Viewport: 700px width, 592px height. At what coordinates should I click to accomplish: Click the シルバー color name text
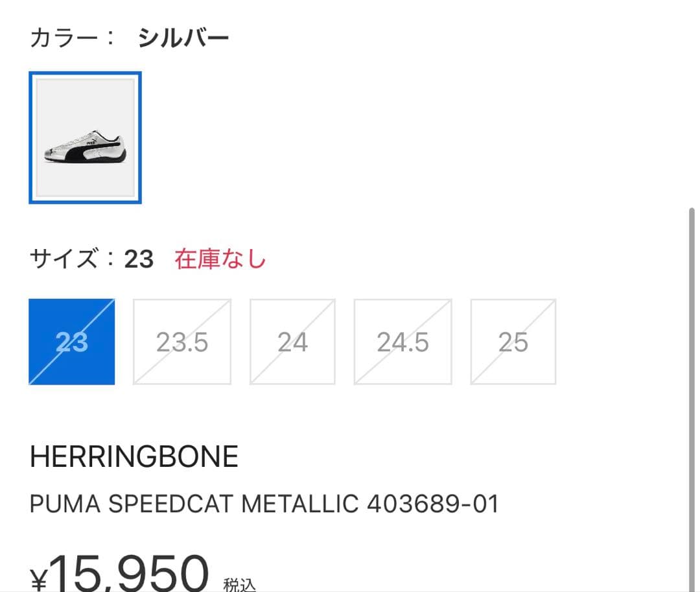pos(183,36)
